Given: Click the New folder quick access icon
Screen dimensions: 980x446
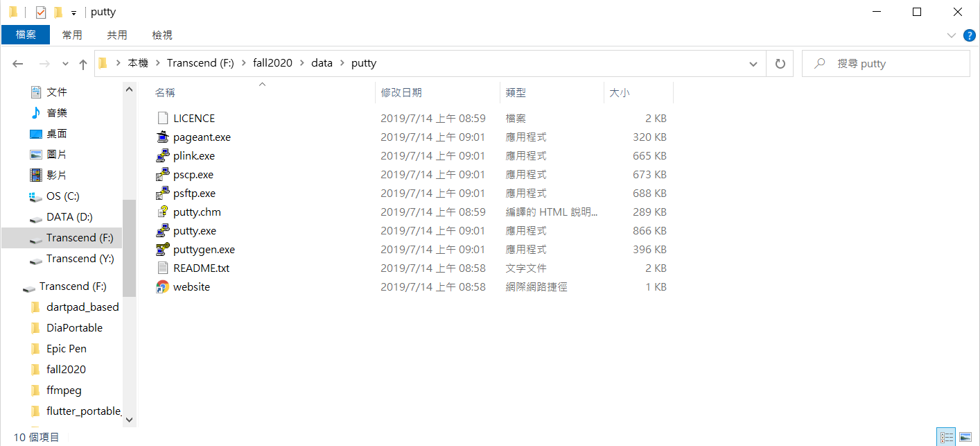Looking at the screenshot, I should coord(58,12).
